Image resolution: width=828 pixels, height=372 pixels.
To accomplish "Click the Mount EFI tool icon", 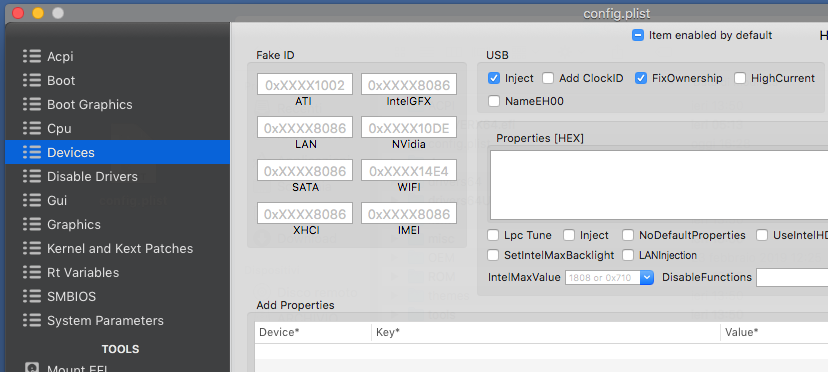I will 32,368.
